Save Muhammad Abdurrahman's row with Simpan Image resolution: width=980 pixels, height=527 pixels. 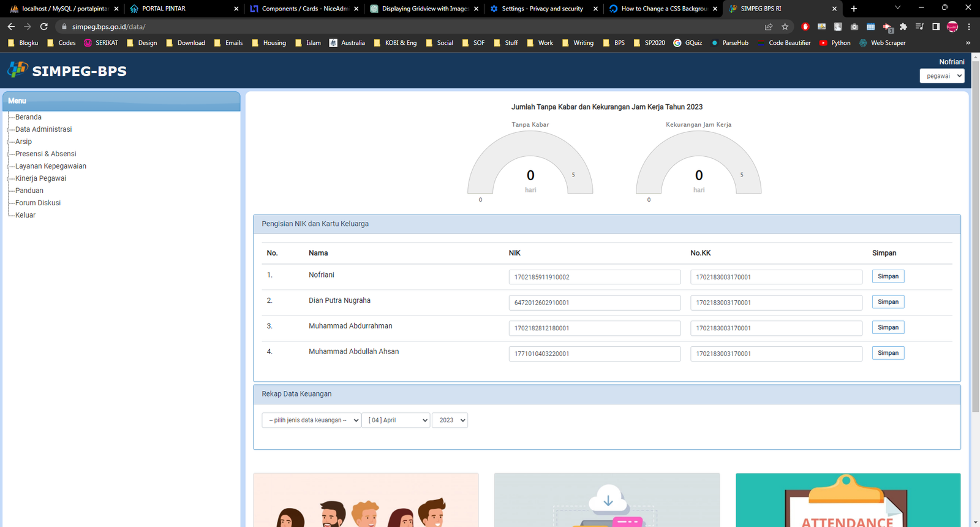click(888, 328)
